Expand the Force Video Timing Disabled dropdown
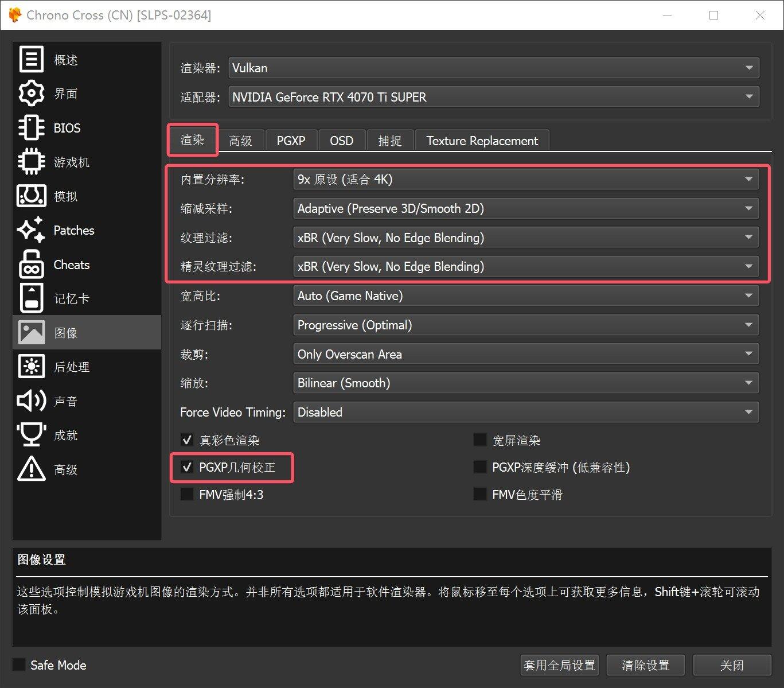Viewport: 784px width, 688px height. pos(525,412)
